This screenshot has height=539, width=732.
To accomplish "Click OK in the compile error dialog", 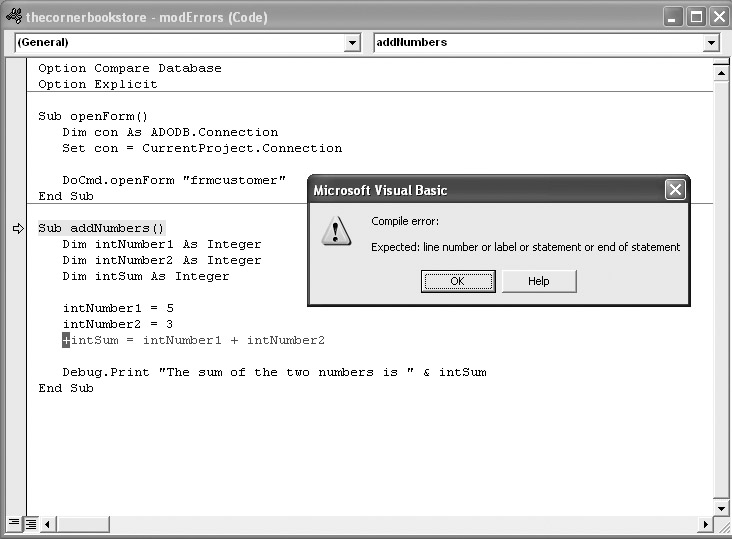I will [458, 281].
